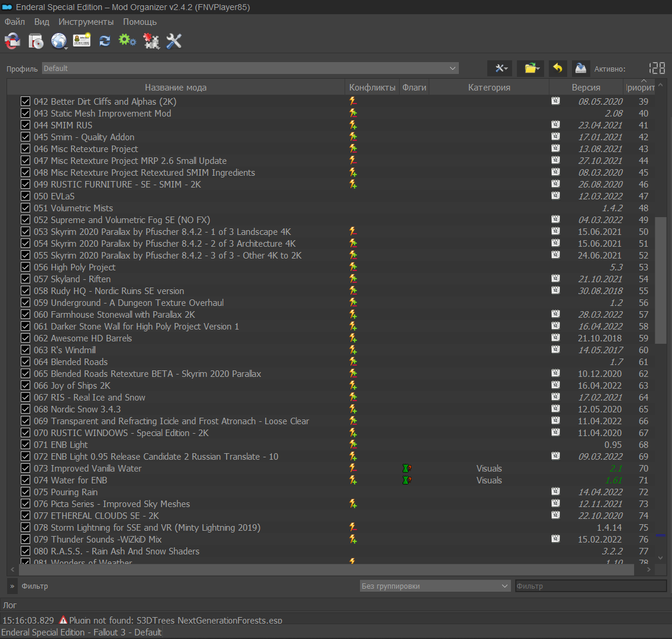Click the puzzle piece Tools icon

tap(151, 41)
